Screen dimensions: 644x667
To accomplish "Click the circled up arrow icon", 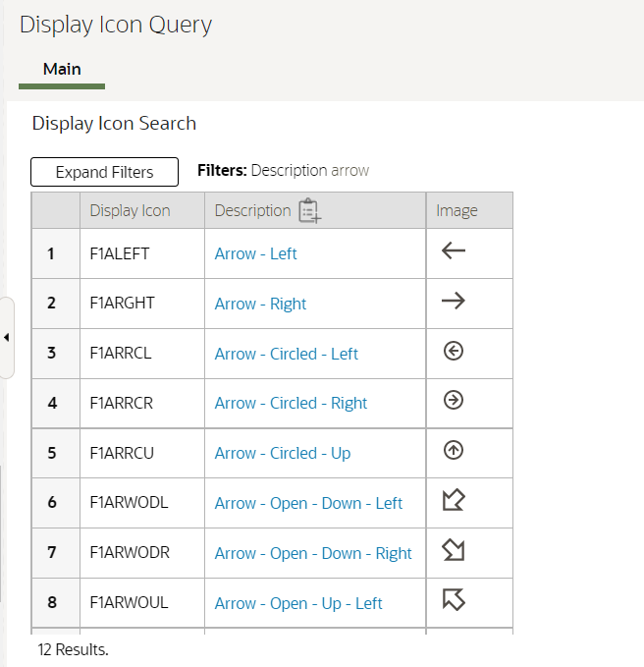I will (x=454, y=451).
